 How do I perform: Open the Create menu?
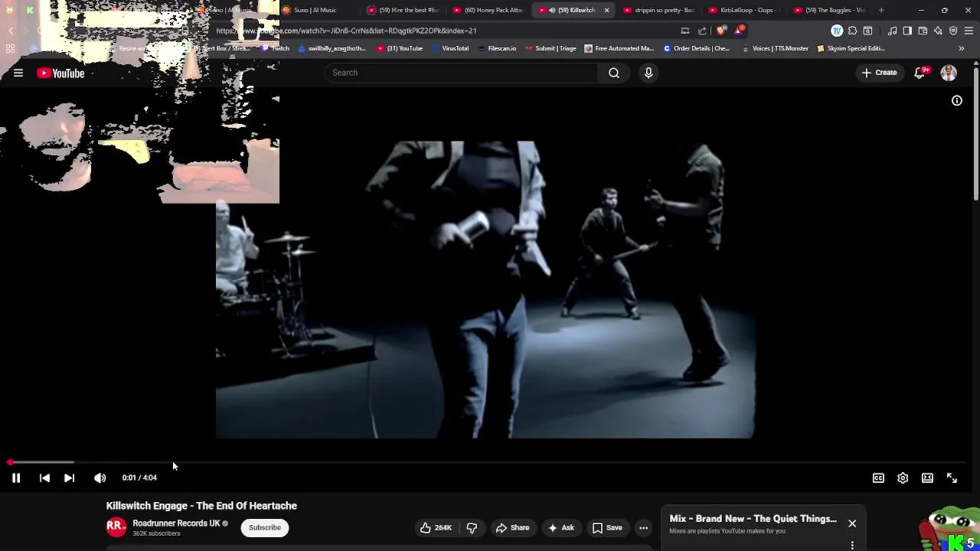coord(879,73)
